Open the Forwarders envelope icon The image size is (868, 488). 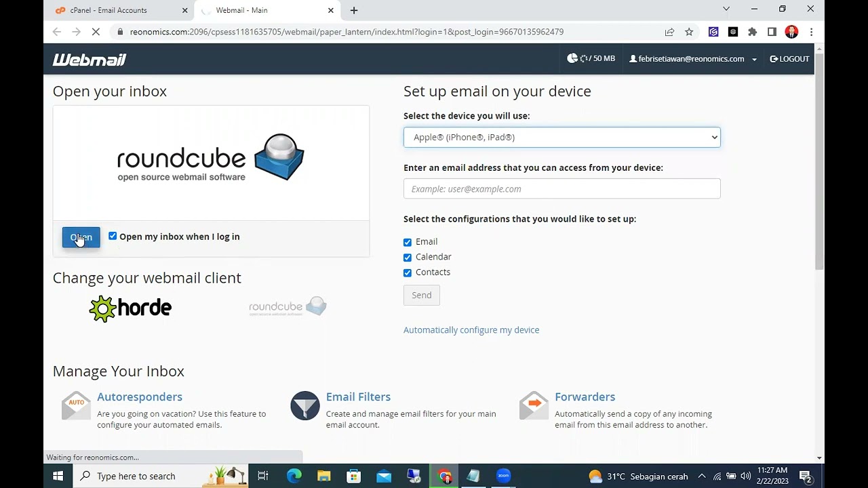click(x=534, y=405)
